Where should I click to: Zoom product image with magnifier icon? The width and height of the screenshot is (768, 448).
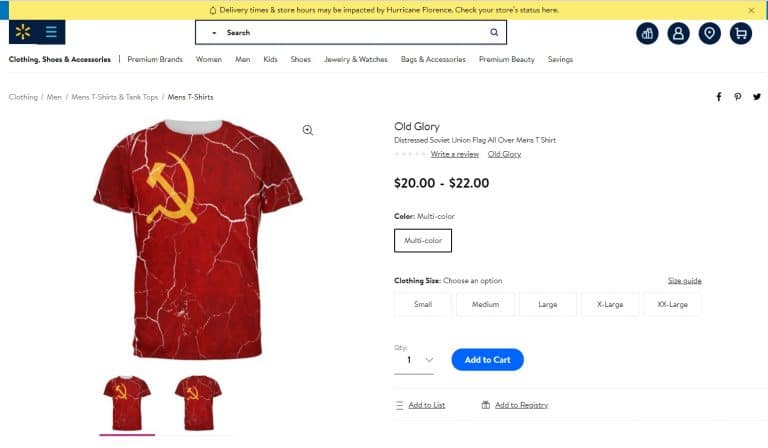(308, 130)
